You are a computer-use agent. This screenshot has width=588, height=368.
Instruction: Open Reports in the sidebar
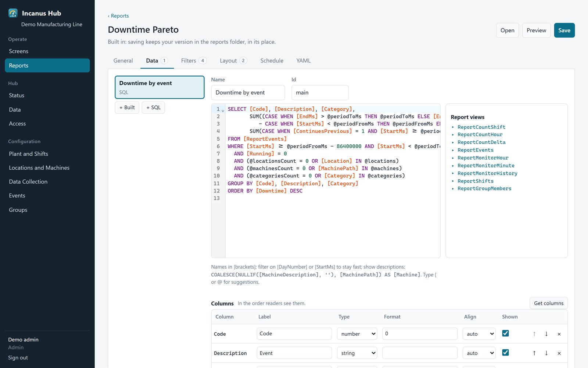click(x=47, y=66)
